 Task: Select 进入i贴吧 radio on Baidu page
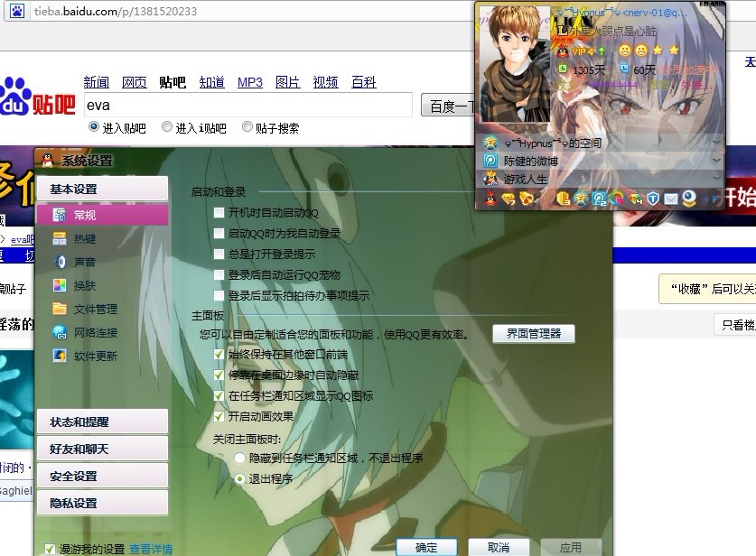pos(167,126)
